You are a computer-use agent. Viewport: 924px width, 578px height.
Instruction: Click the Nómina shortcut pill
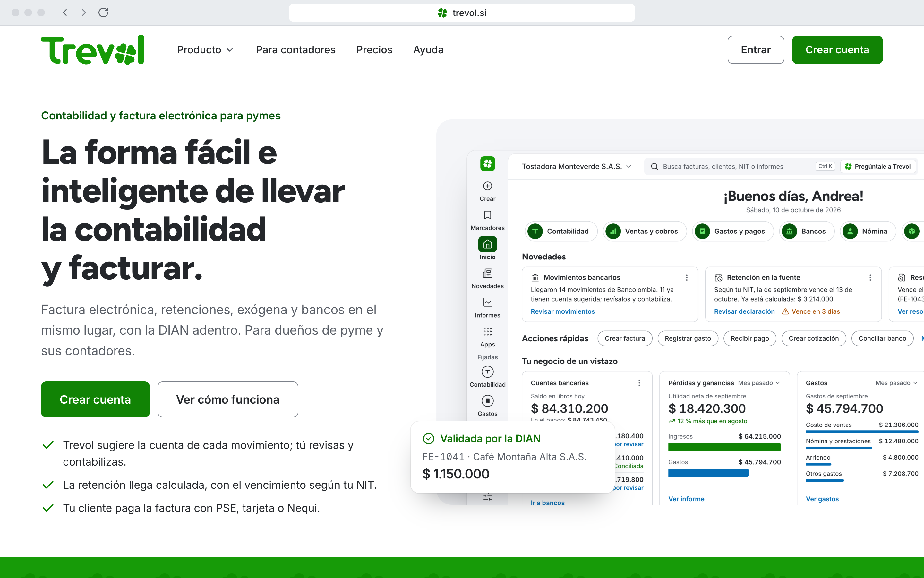(x=868, y=231)
